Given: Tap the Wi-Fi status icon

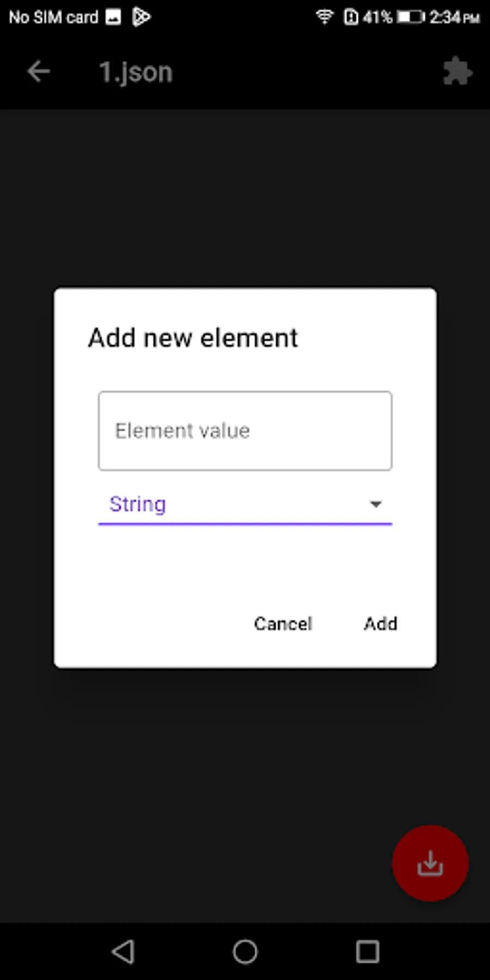Looking at the screenshot, I should click(x=324, y=17).
